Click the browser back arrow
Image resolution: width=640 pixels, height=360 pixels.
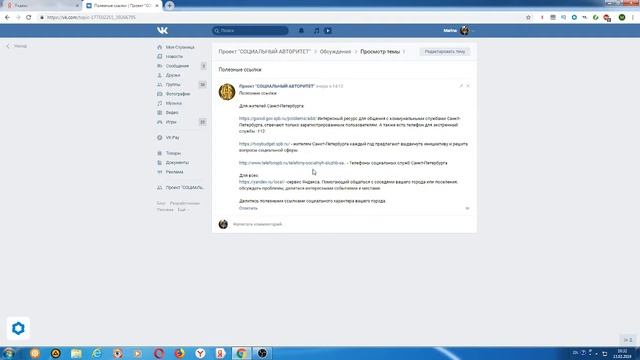[7, 18]
